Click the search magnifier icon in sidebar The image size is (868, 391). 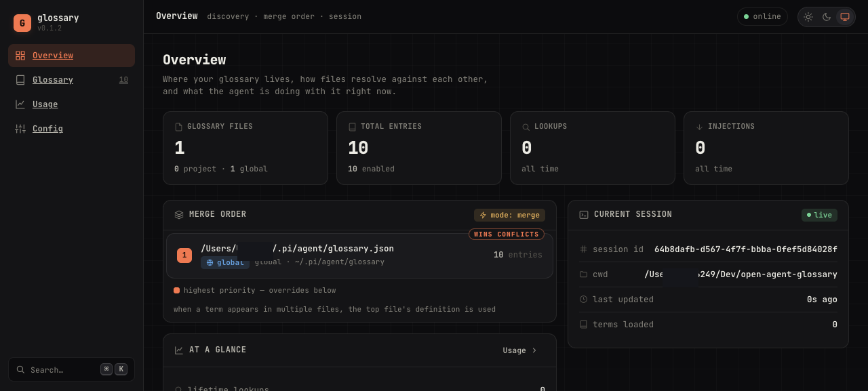click(20, 369)
